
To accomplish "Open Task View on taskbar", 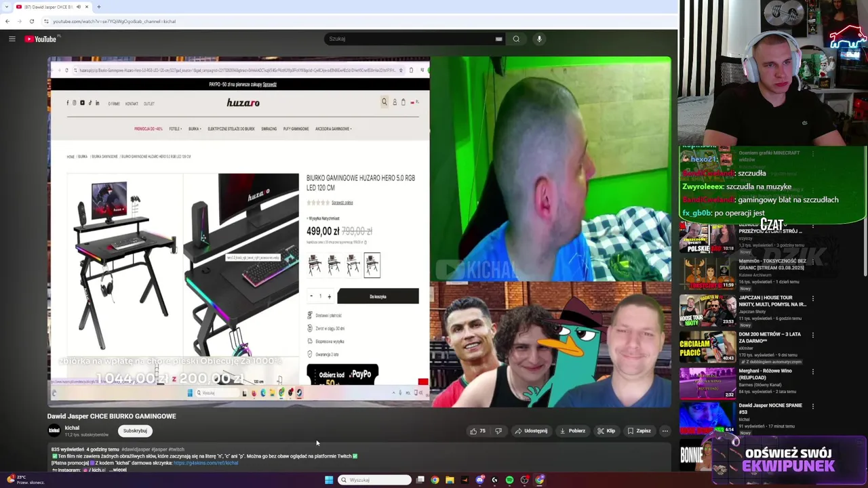I will [x=420, y=480].
